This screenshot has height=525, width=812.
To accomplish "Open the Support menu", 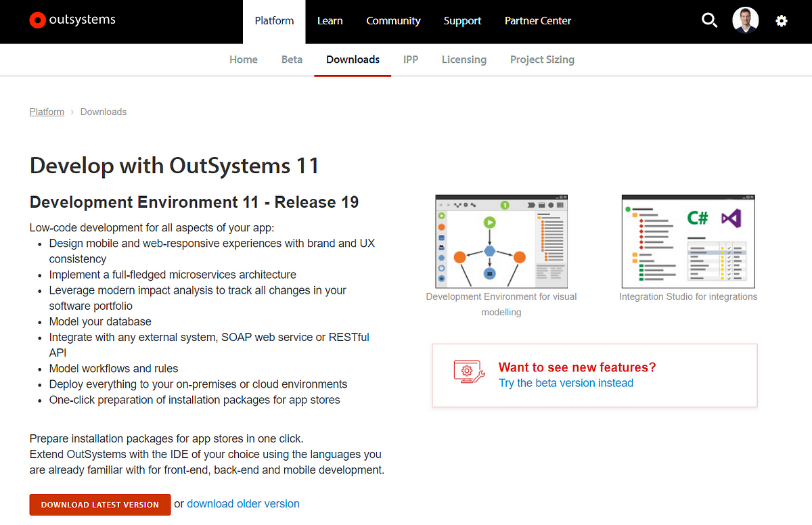I will 462,21.
